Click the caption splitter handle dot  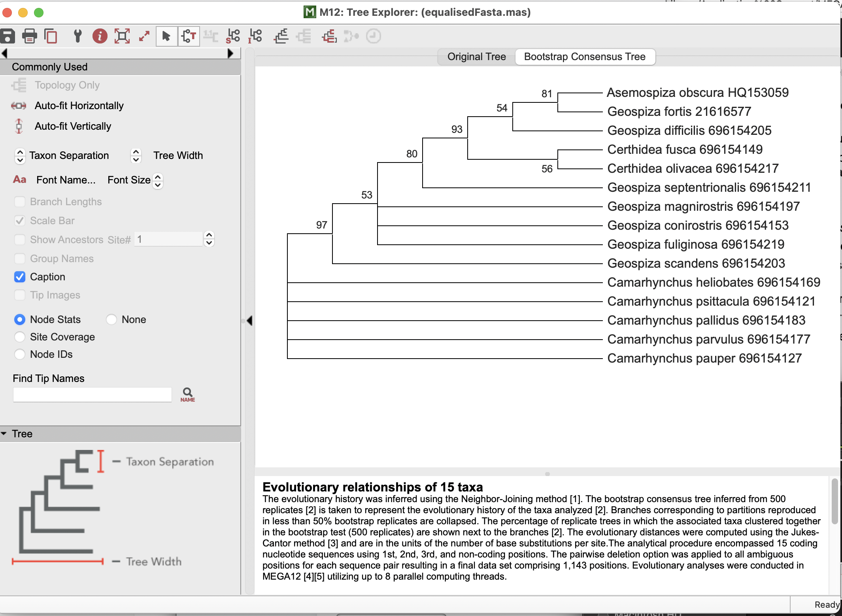[x=547, y=474]
